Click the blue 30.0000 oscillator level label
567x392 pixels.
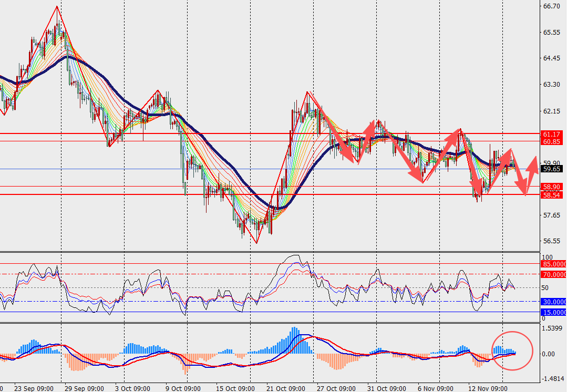(x=553, y=302)
